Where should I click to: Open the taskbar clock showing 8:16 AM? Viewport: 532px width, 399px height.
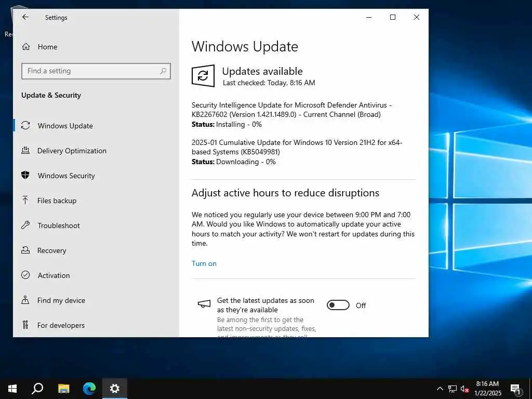pos(487,389)
